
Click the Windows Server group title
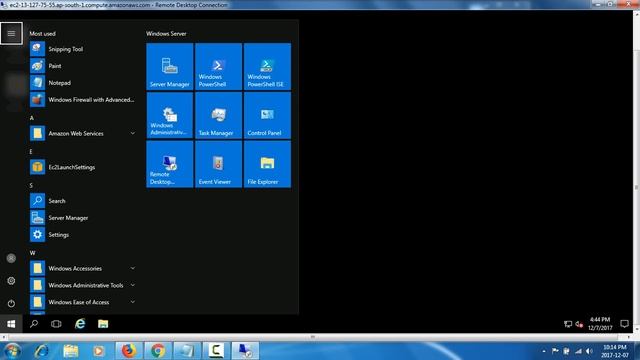[x=166, y=33]
